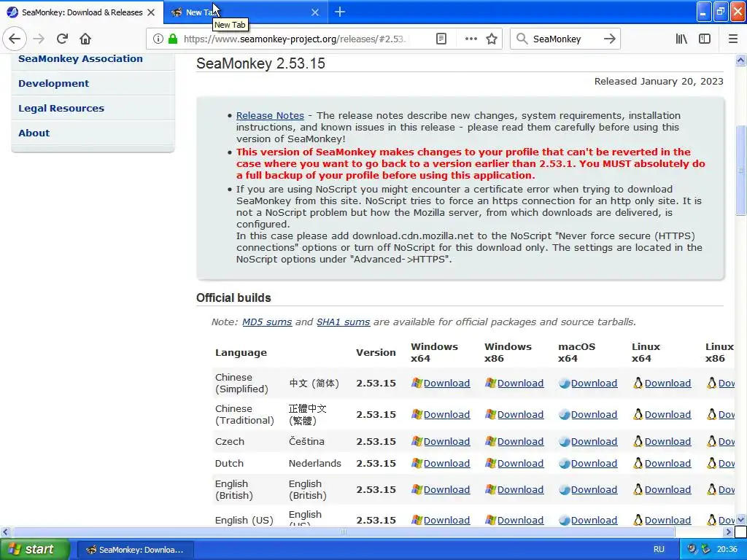The image size is (747, 560).
Task: Click Windows flag icon in Czech x64 row
Action: pyautogui.click(x=417, y=441)
